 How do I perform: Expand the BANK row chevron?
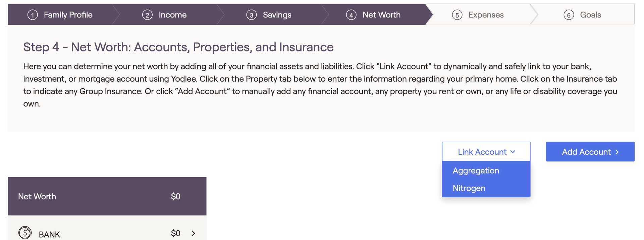pos(193,233)
